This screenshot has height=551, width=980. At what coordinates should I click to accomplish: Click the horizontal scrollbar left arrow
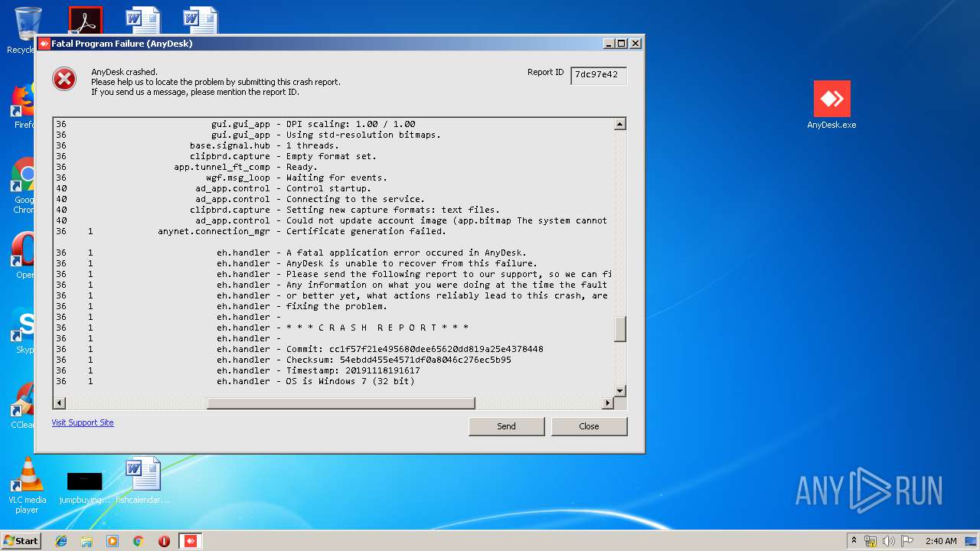[x=59, y=403]
